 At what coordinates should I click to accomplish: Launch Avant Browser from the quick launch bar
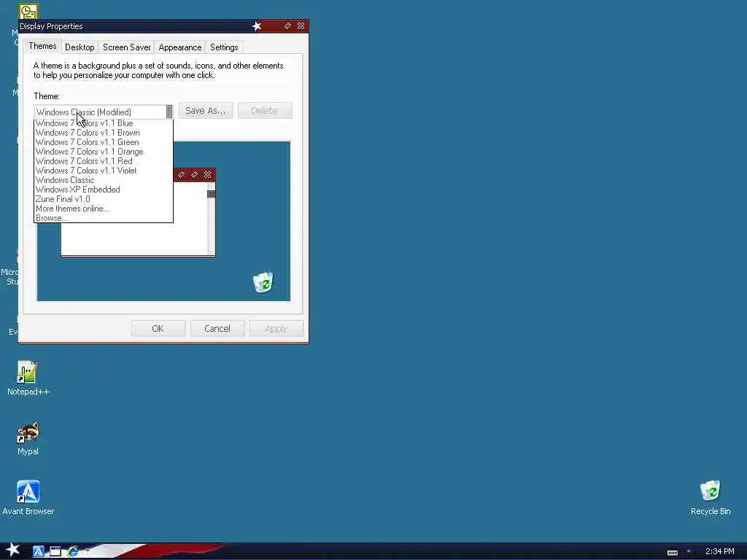tap(39, 551)
